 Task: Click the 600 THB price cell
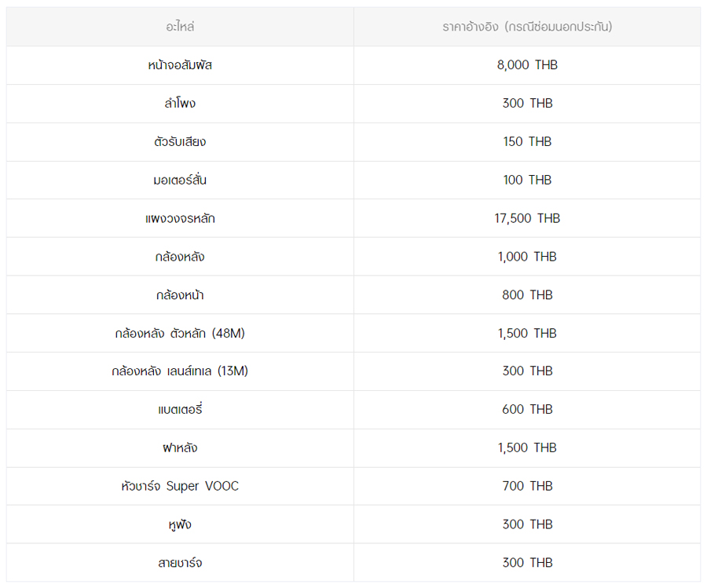coord(527,410)
